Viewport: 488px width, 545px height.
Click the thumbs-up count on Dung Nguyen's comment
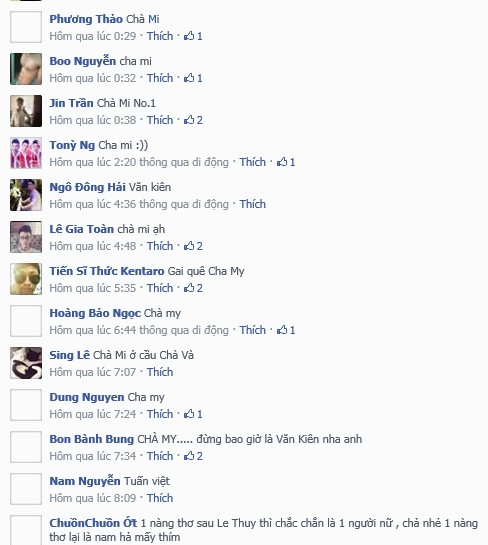(x=193, y=414)
